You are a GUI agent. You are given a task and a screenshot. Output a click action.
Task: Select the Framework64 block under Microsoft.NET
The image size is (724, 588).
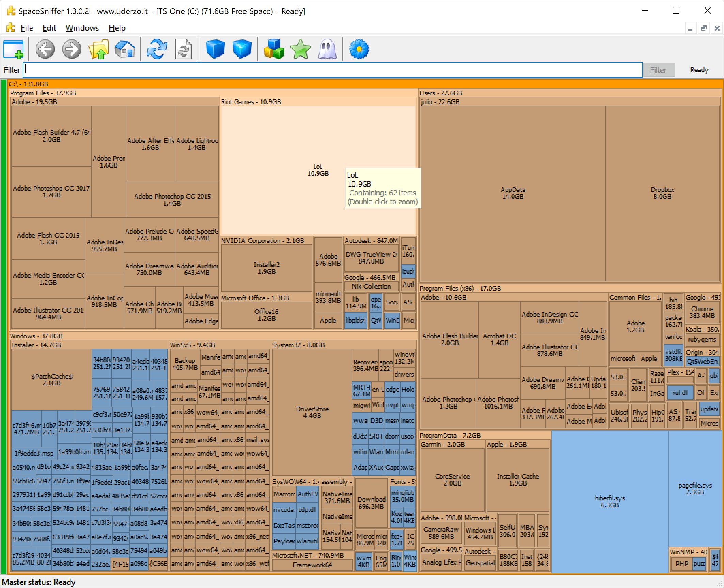coord(313,565)
